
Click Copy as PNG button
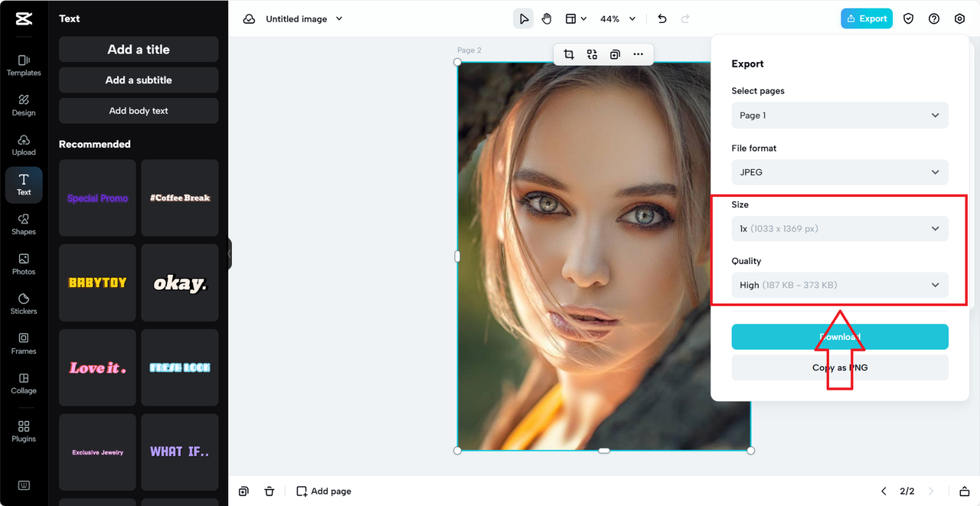pos(840,367)
